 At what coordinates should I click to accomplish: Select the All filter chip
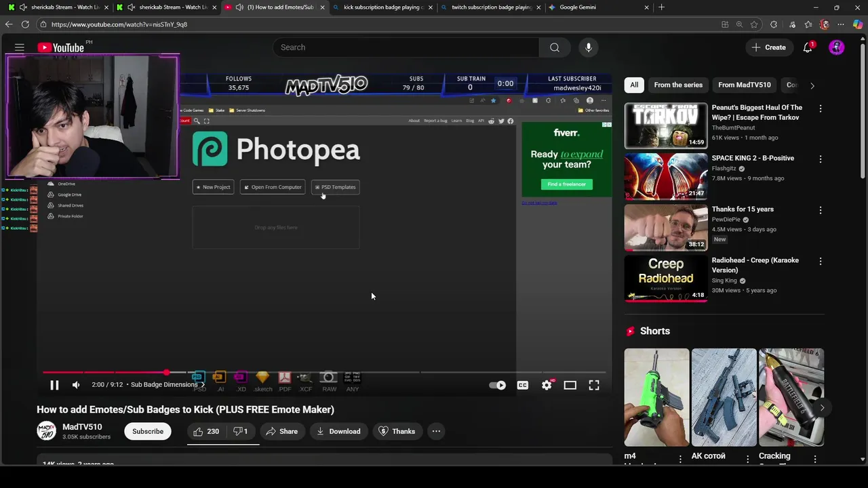click(634, 85)
